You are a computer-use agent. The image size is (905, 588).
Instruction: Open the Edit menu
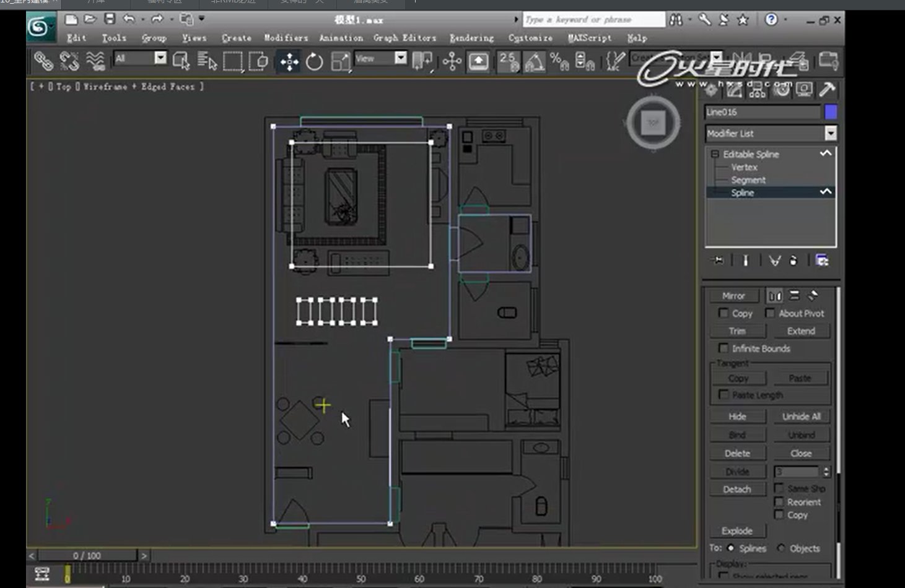point(77,38)
